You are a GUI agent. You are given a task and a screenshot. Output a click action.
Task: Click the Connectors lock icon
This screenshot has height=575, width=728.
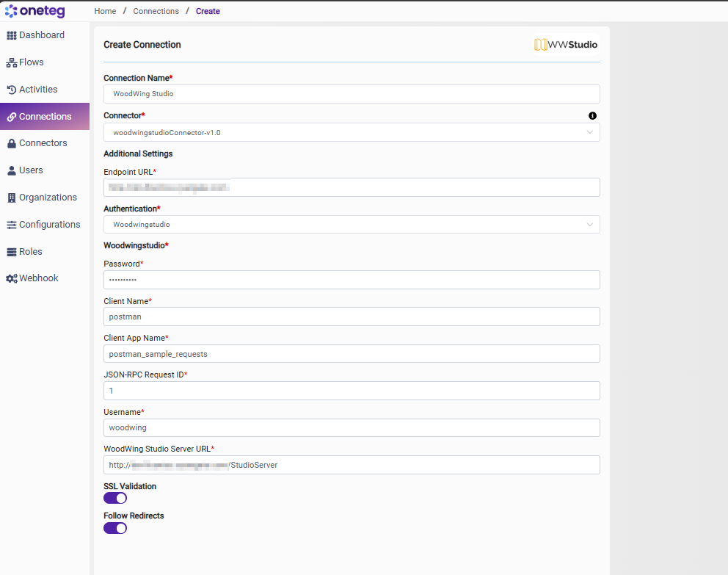[12, 143]
